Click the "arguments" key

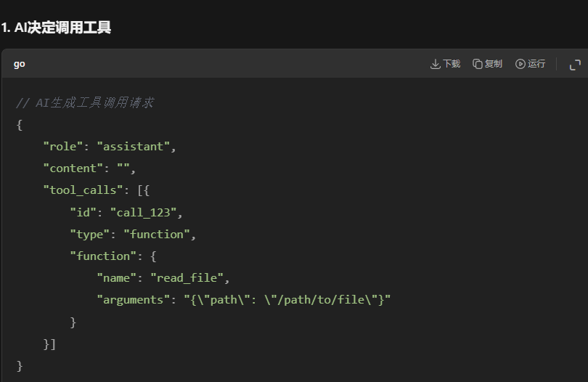point(133,300)
